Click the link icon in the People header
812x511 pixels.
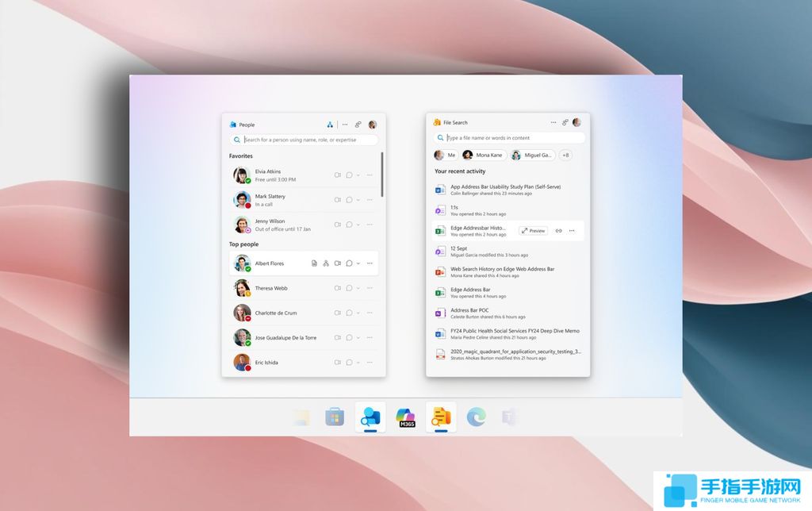(358, 123)
